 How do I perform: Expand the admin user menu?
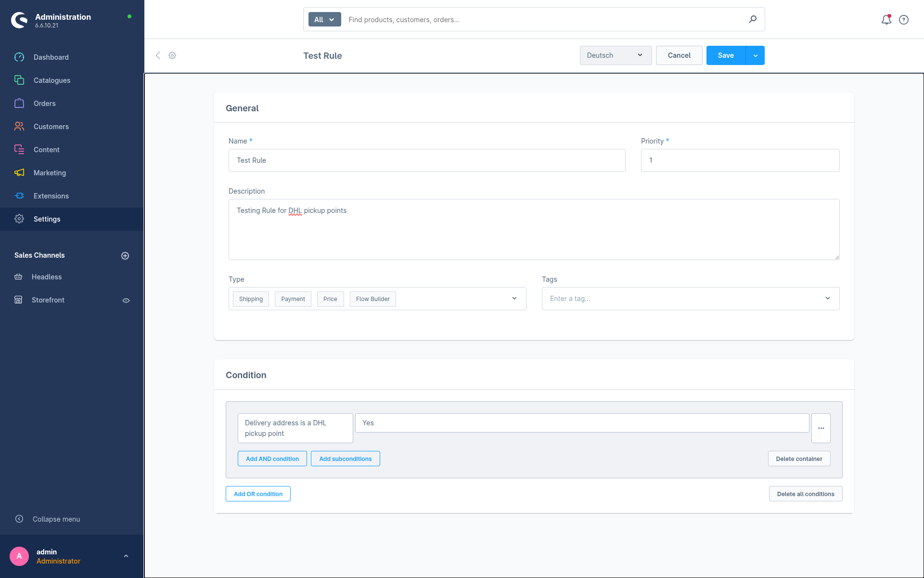click(126, 556)
